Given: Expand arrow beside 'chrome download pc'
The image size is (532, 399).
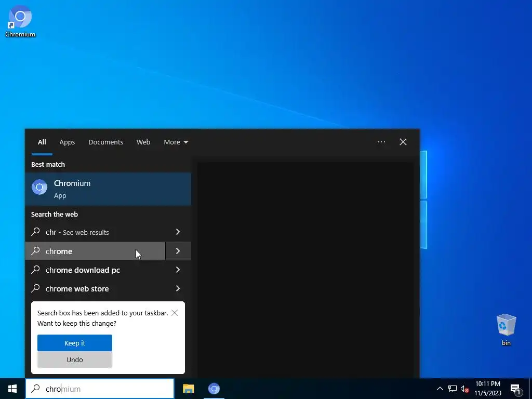Looking at the screenshot, I should click(178, 270).
